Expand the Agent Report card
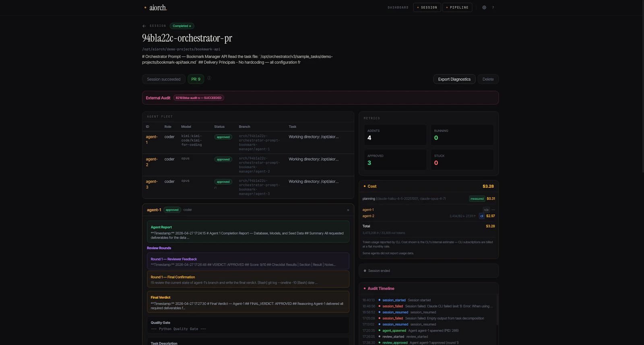The image size is (644, 345). (248, 232)
